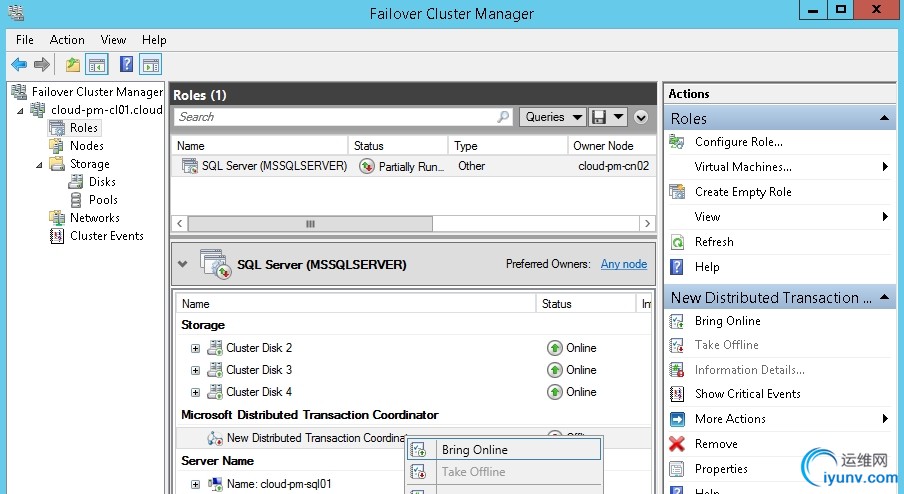Click the Forward arrow toolbar icon
Screen dimensions: 904x494
click(x=42, y=65)
